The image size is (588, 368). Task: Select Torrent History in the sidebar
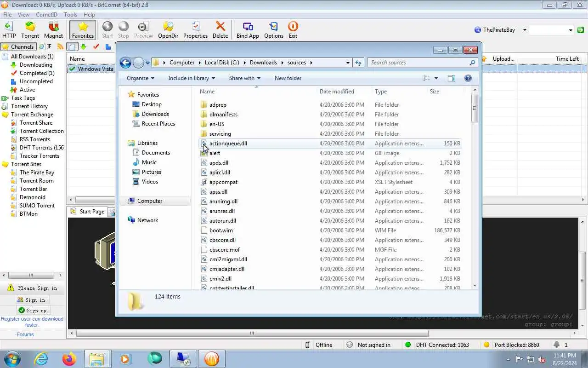29,106
